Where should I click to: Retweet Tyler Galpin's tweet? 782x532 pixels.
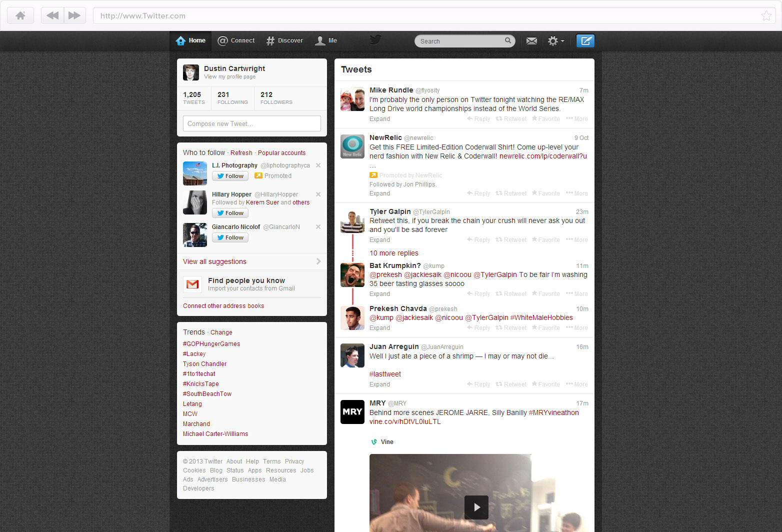point(511,240)
